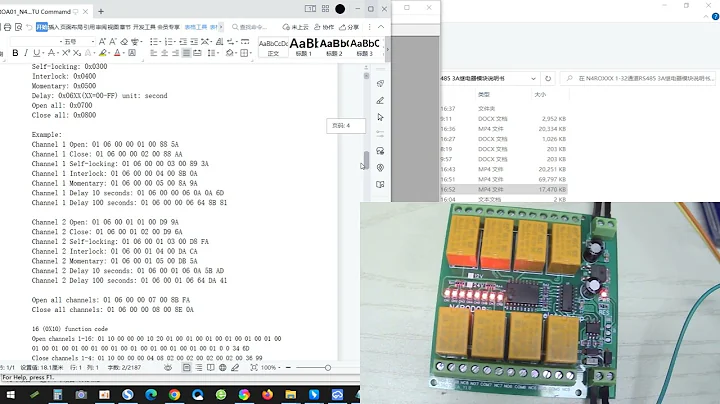Screen dimensions: 720x404
Task: Open the 会员专享 ribbon tab
Action: click(x=169, y=27)
